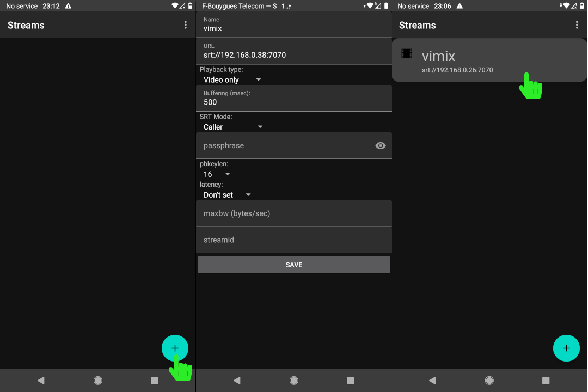The image size is (588, 392).
Task: Open the vimix stream entry
Action: [x=489, y=60]
